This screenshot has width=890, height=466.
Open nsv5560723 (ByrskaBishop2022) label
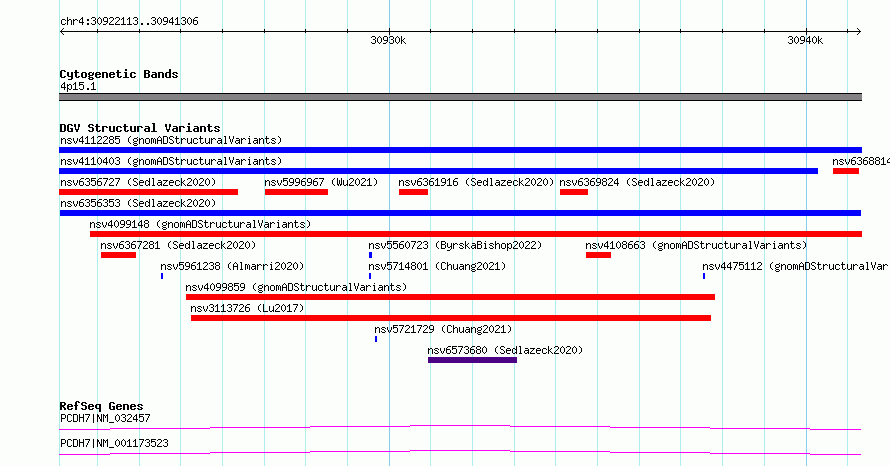click(455, 245)
